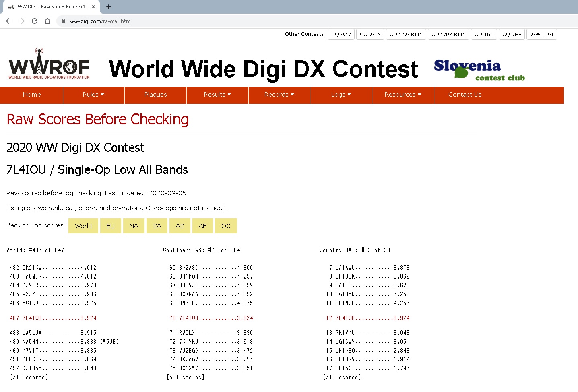Open the Slovenia contest club logo
Screen dimensions: 578x392
point(479,70)
